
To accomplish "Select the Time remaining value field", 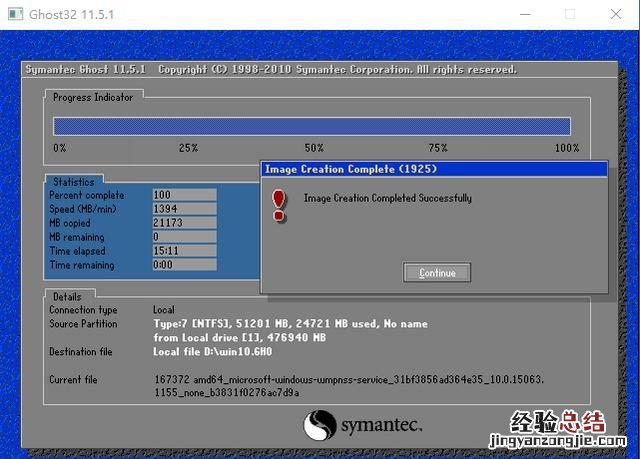I will tap(183, 265).
